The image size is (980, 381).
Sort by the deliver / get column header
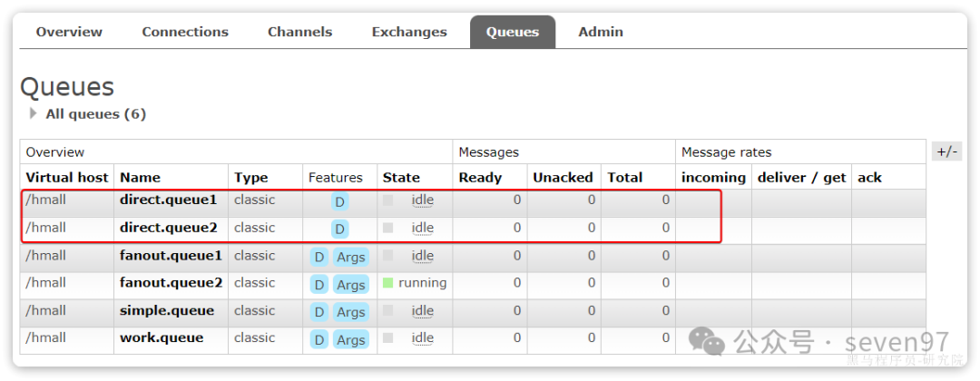(801, 178)
